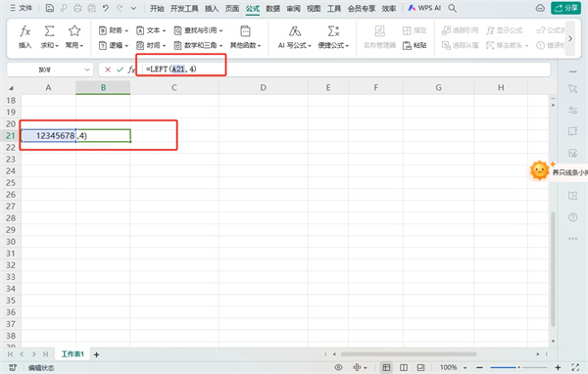Switch to the 插入 insert tab
This screenshot has width=588, height=374.
pyautogui.click(x=212, y=8)
